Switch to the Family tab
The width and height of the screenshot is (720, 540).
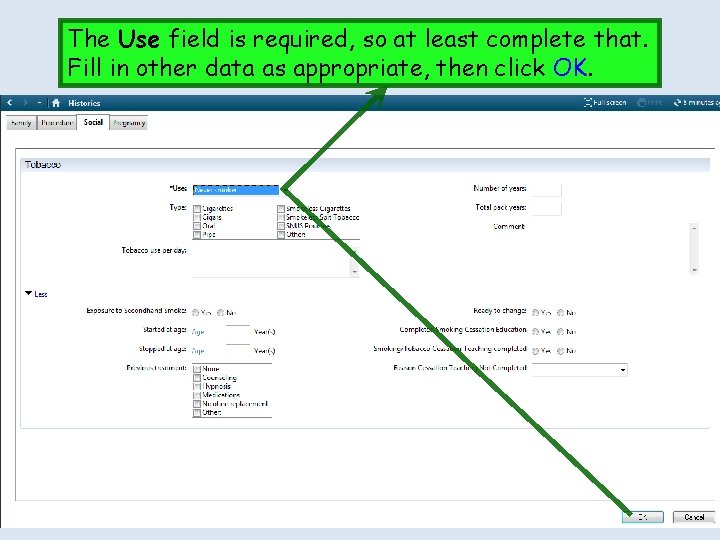click(21, 123)
